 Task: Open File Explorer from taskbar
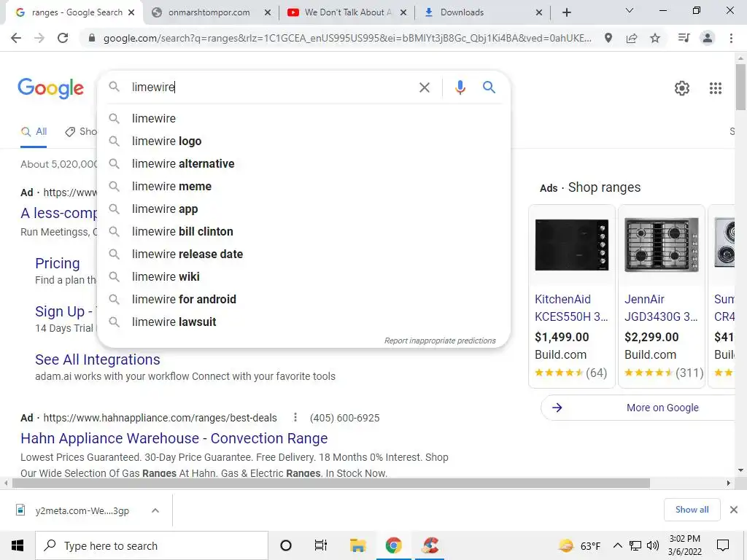tap(357, 545)
